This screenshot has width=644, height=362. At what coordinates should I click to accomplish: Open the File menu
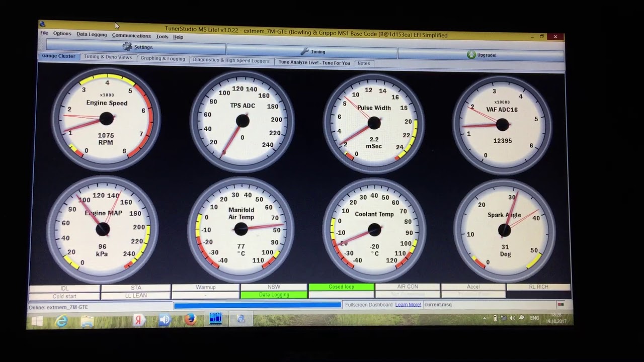pyautogui.click(x=44, y=33)
